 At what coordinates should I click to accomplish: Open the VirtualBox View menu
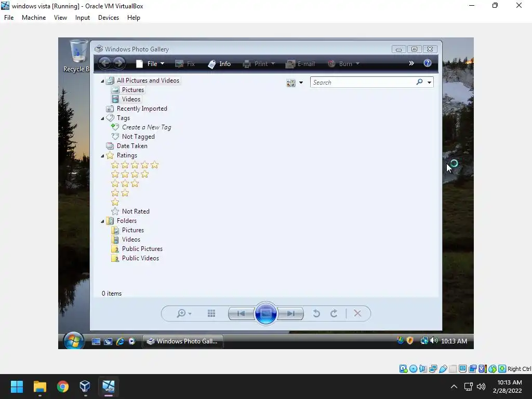coord(60,18)
